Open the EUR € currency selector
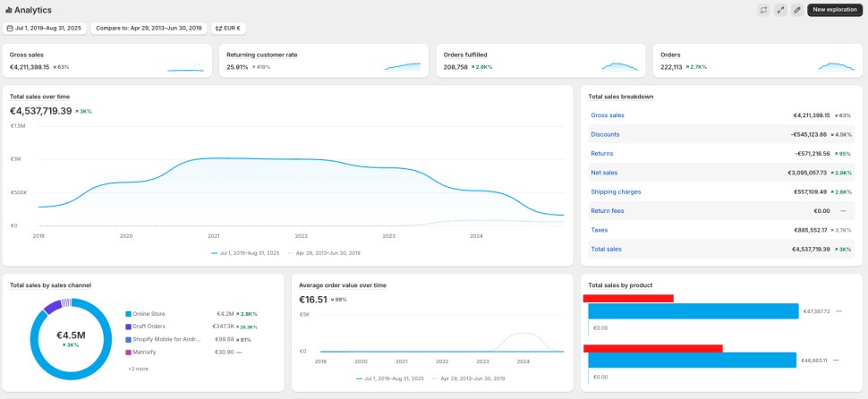Image resolution: width=868 pixels, height=399 pixels. click(228, 29)
